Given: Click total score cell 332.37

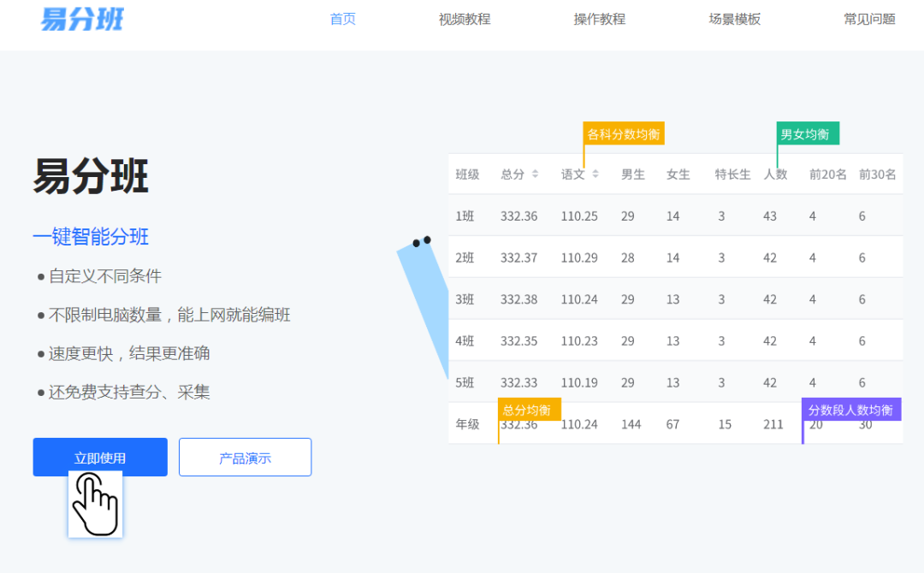Looking at the screenshot, I should (519, 258).
